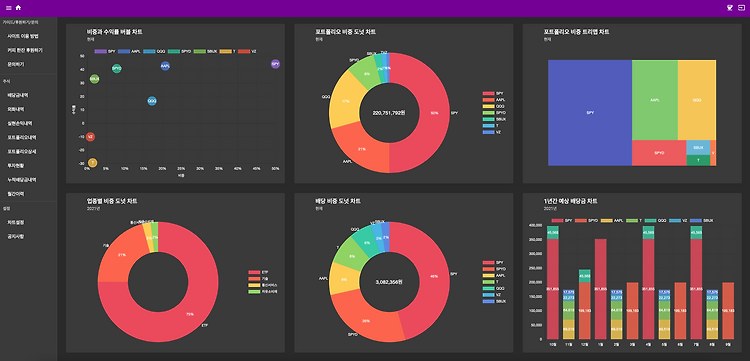
Task: Click the red VZ bubble
Action: pyautogui.click(x=90, y=137)
